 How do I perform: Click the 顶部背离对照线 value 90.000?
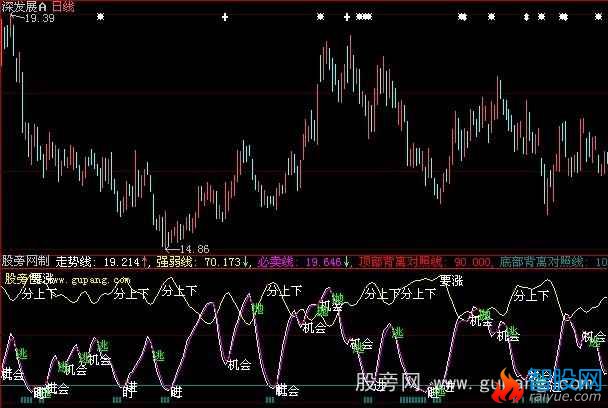tap(472, 262)
